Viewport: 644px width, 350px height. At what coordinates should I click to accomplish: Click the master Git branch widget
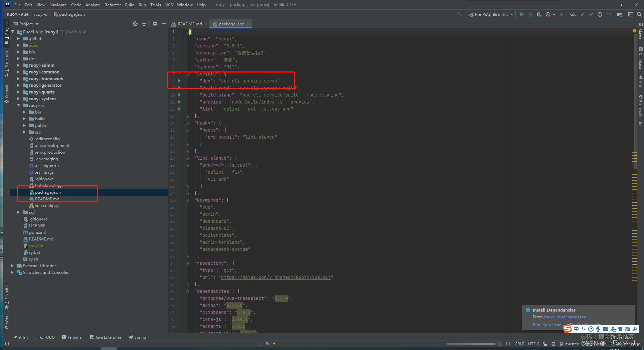coord(569,344)
